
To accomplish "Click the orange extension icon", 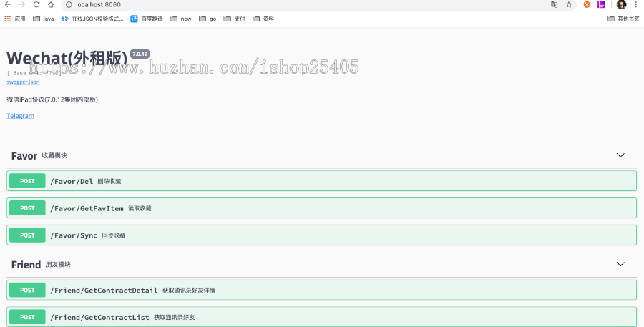I will 587,4.
